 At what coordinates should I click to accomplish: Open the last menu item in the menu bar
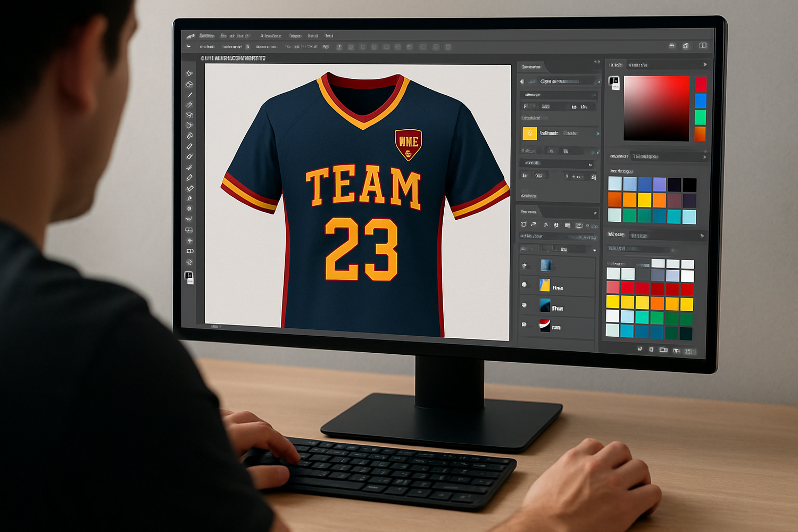tap(329, 36)
